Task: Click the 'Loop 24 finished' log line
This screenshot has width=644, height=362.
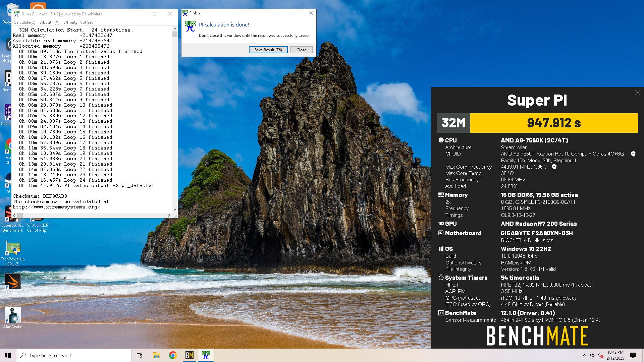Action: [x=65, y=180]
